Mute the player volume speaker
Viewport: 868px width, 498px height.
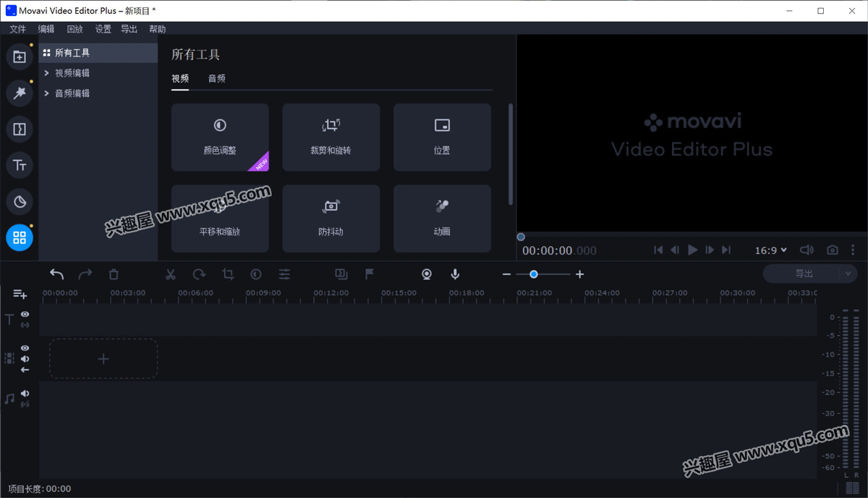[x=807, y=250]
